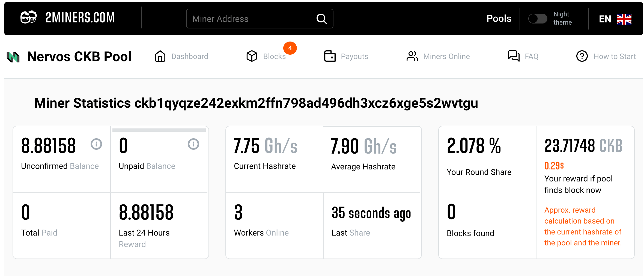Open the EN language selector
The height and width of the screenshot is (276, 644).
(615, 19)
